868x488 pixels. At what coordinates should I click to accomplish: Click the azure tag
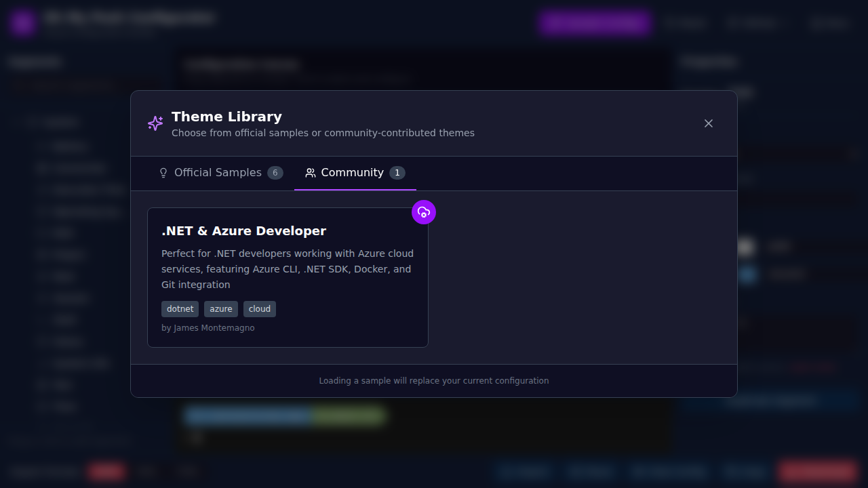(x=221, y=309)
